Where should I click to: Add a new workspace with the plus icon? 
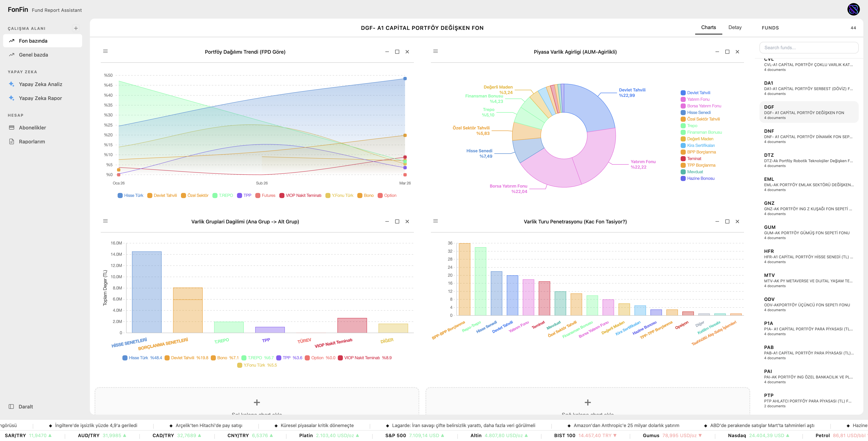pyautogui.click(x=76, y=28)
